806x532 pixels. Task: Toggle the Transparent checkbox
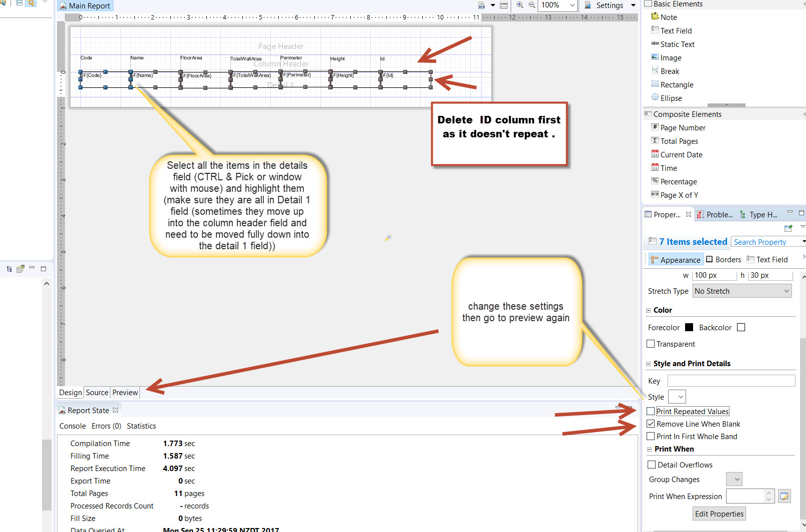point(651,344)
